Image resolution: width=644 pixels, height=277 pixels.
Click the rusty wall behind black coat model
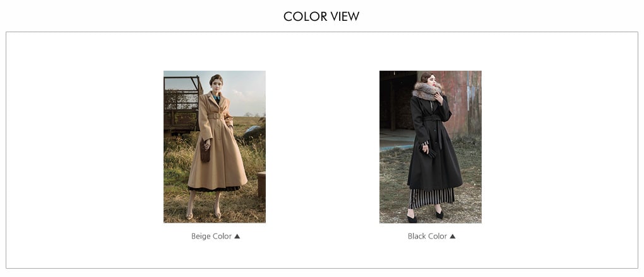[462, 103]
